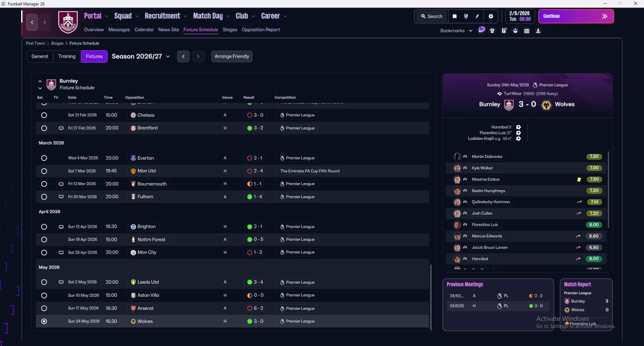The width and height of the screenshot is (644, 346).
Task: Expand the Recruitment menu dropdown
Action: click(x=166, y=16)
